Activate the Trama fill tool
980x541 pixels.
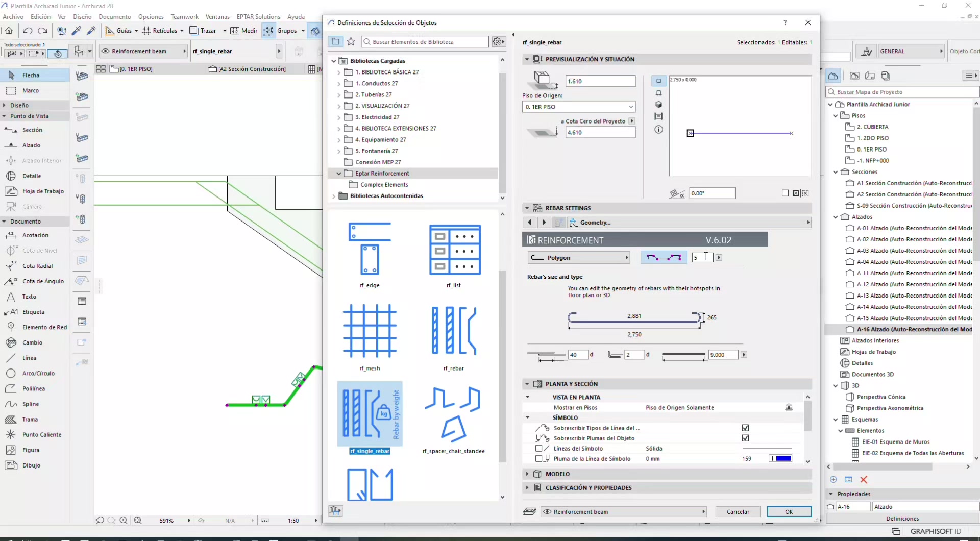point(35,419)
